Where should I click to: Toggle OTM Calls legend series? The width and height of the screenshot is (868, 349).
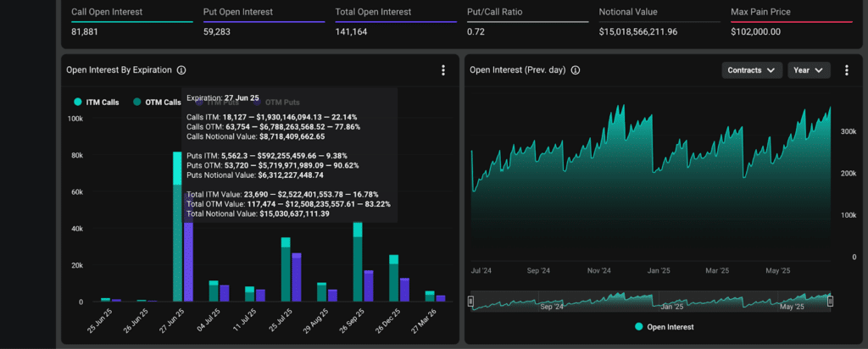tap(157, 102)
